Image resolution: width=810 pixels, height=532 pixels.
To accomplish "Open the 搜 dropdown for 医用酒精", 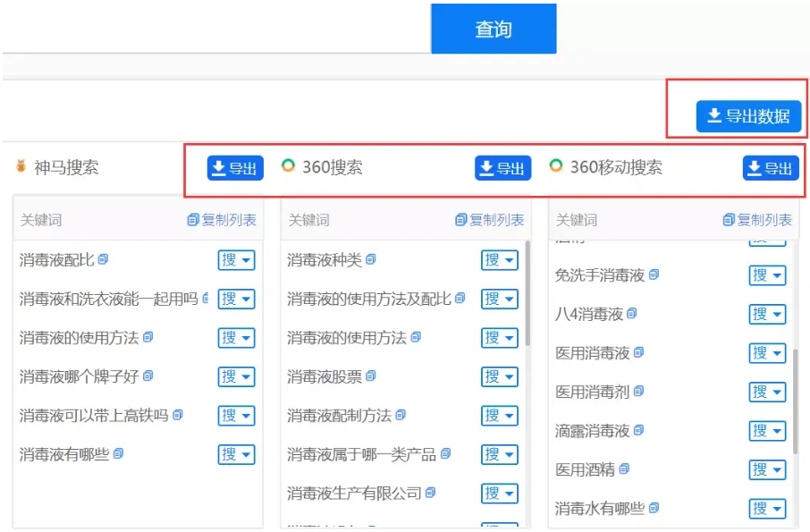I will [x=767, y=469].
